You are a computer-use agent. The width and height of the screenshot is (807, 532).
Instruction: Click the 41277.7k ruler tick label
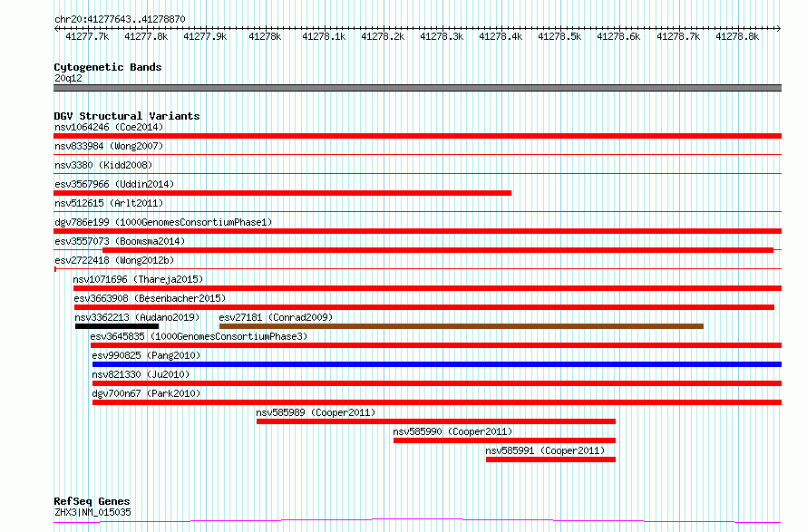point(87,36)
